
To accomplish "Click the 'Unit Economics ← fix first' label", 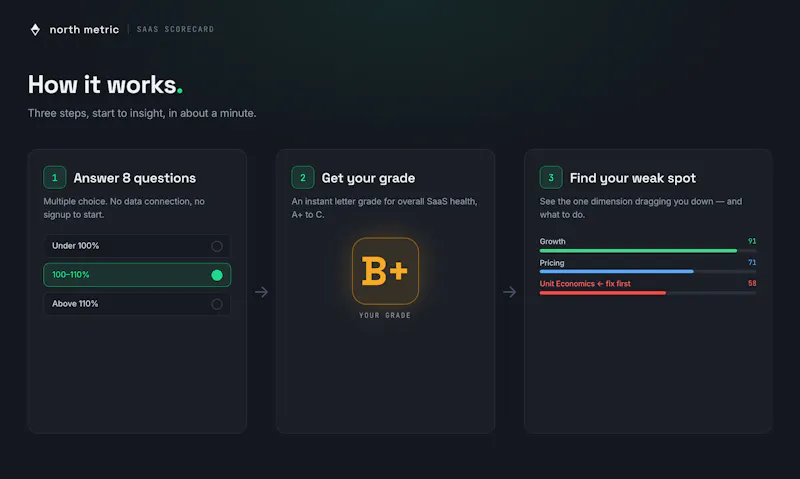I will pos(585,284).
